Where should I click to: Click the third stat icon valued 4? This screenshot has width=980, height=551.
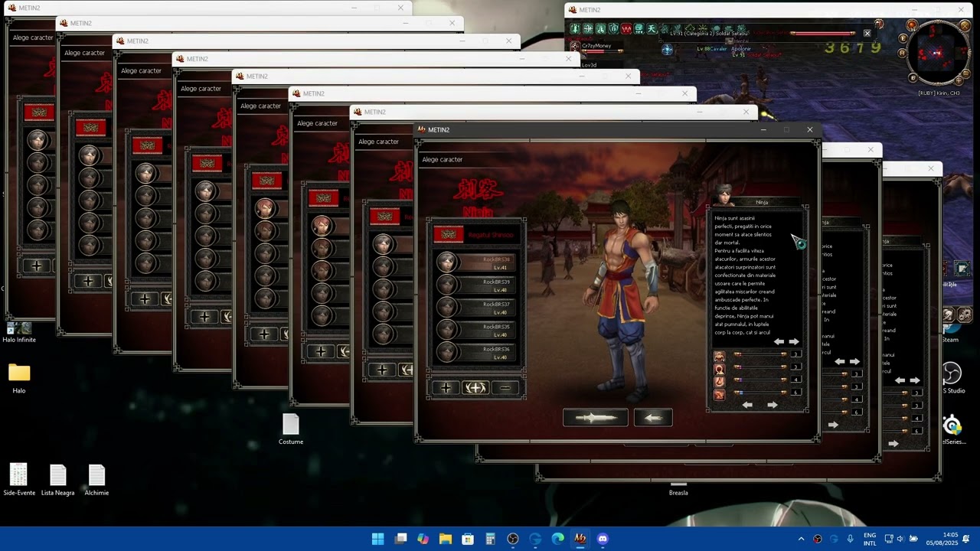pyautogui.click(x=719, y=381)
